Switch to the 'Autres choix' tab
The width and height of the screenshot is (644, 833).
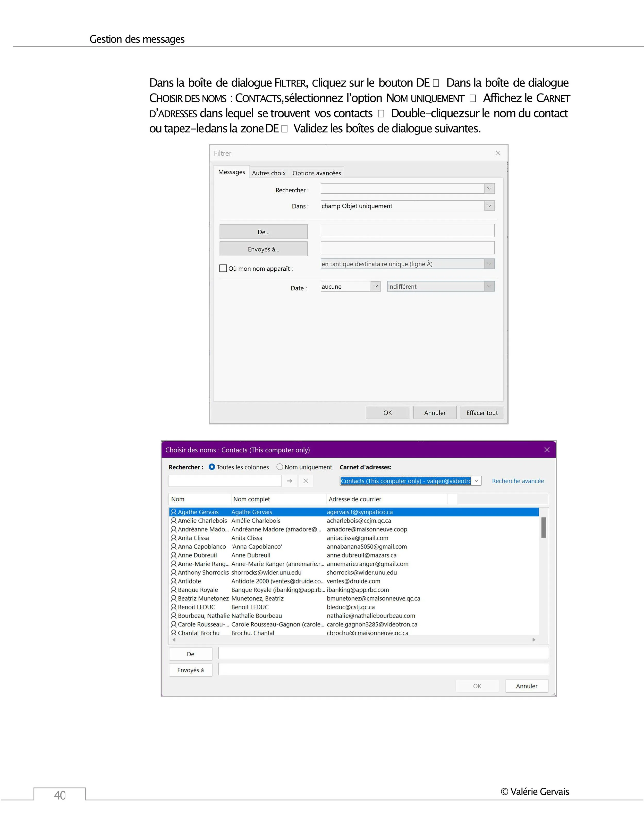click(x=269, y=173)
